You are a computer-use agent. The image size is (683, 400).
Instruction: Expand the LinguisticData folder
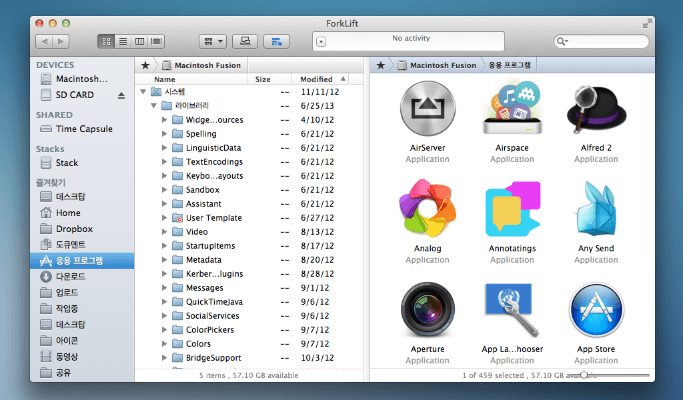[164, 147]
